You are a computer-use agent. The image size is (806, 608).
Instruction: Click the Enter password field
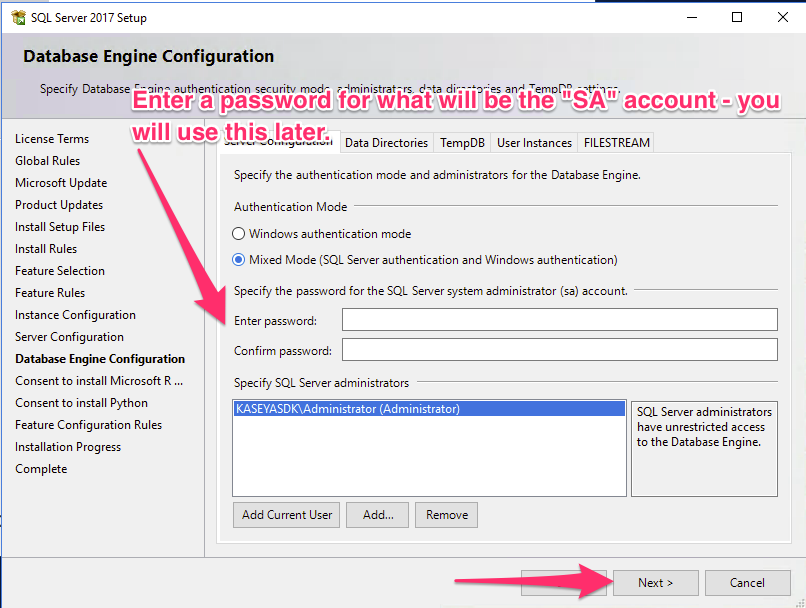click(x=560, y=320)
